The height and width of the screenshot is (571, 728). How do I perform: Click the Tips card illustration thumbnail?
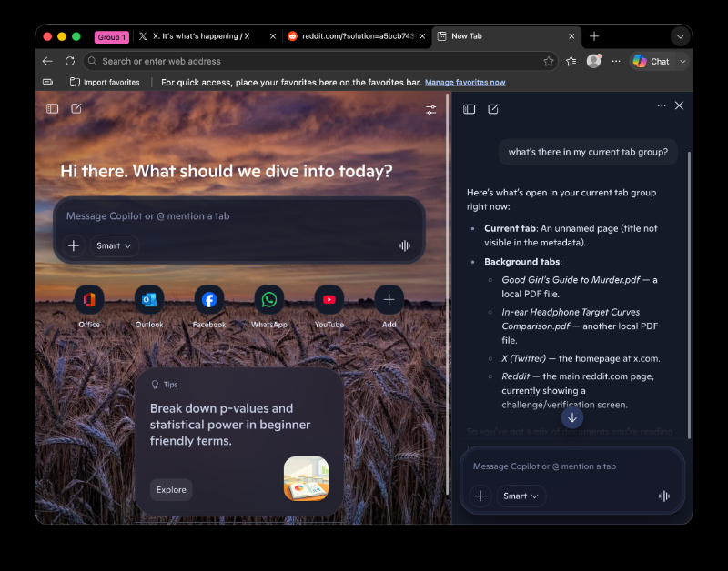tap(306, 478)
